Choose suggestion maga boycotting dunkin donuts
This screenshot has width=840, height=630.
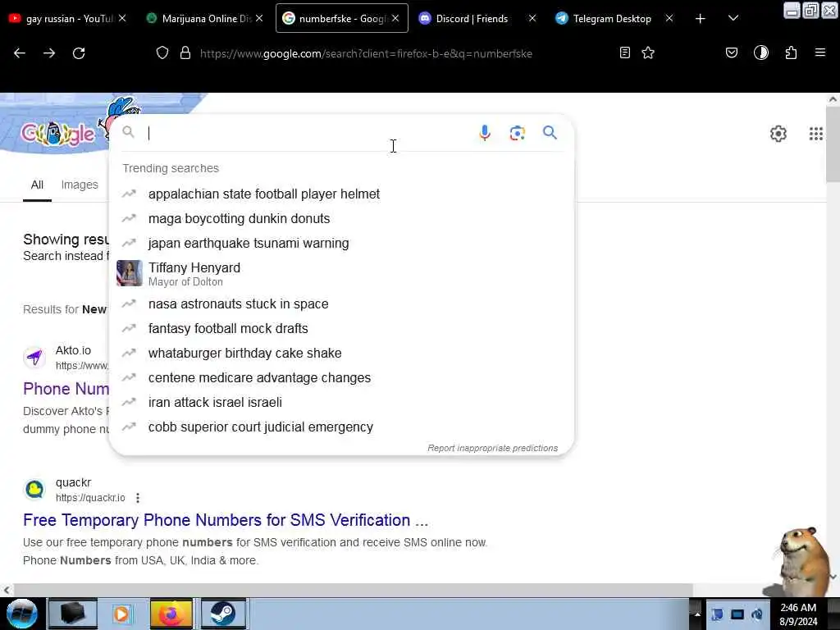click(341, 218)
